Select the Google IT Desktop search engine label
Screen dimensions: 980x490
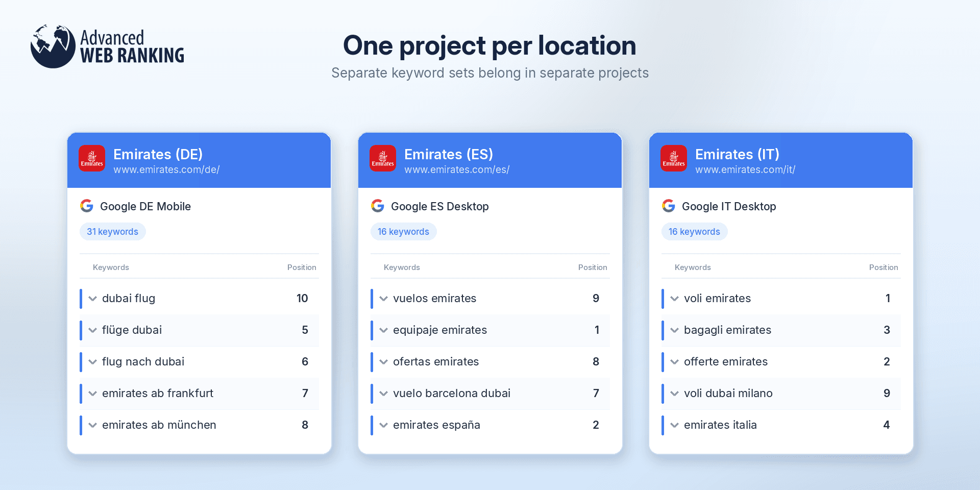click(x=729, y=206)
